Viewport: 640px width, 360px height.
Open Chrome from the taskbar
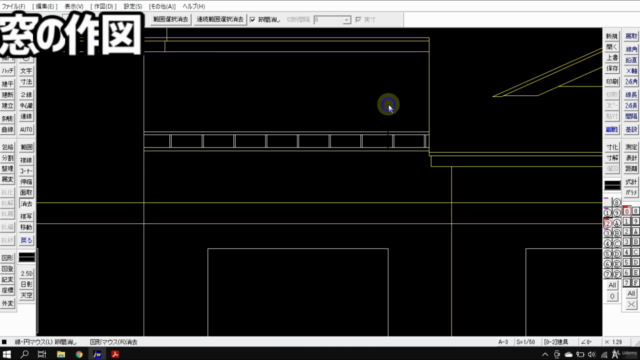coord(79,354)
